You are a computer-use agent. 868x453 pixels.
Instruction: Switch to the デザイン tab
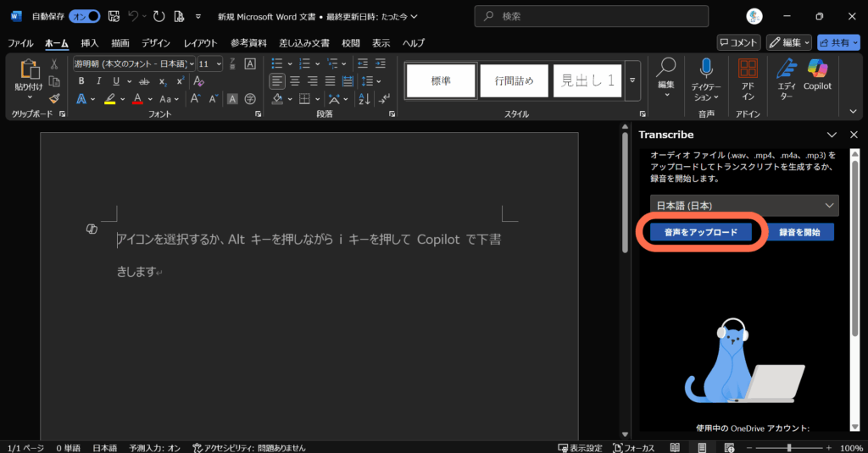coord(156,43)
